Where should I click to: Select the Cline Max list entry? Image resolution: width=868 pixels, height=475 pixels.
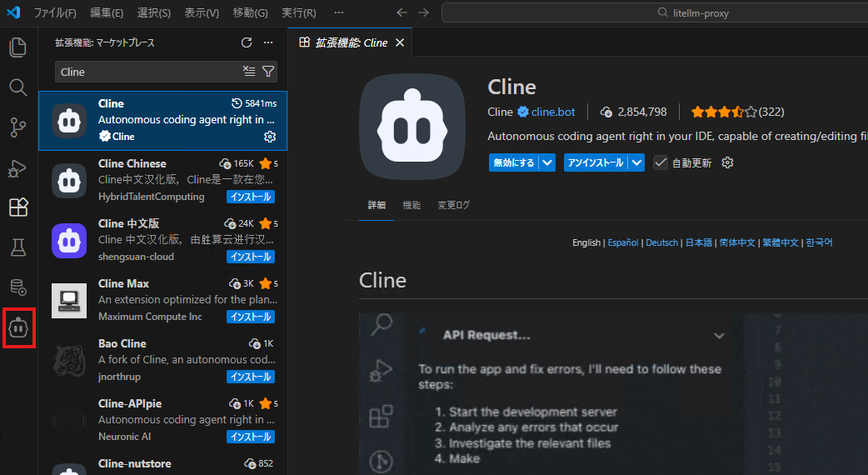pyautogui.click(x=162, y=301)
